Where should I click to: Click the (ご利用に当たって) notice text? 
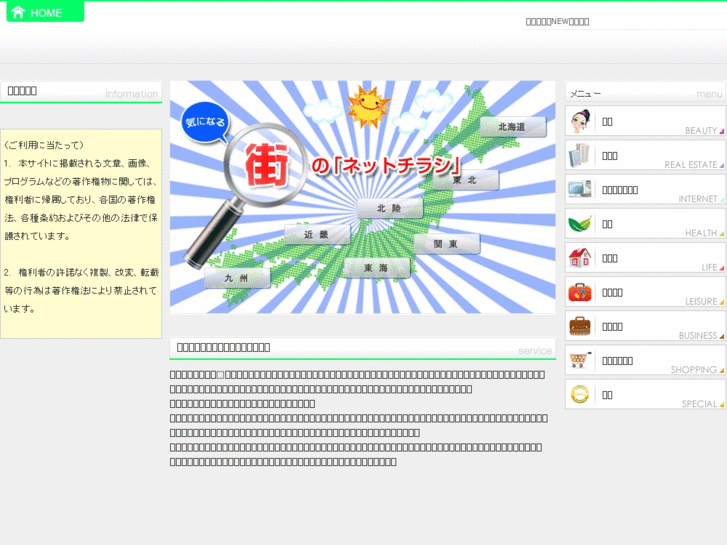click(44, 145)
